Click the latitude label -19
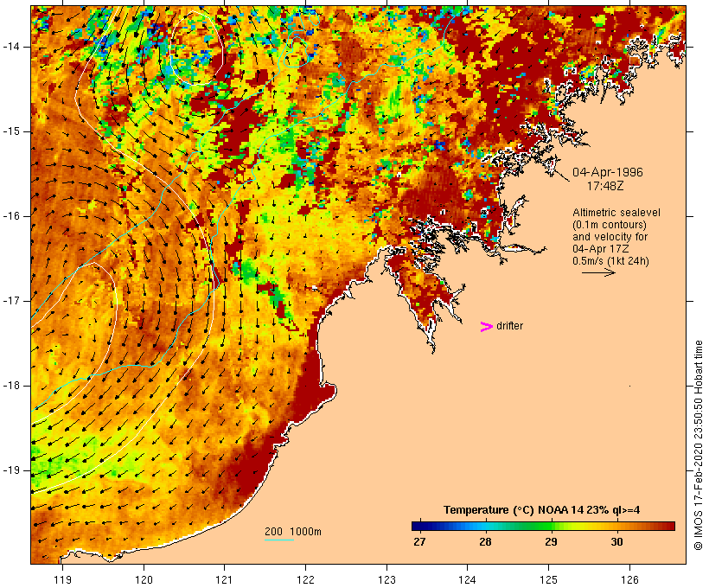709x588 pixels. [x=11, y=470]
